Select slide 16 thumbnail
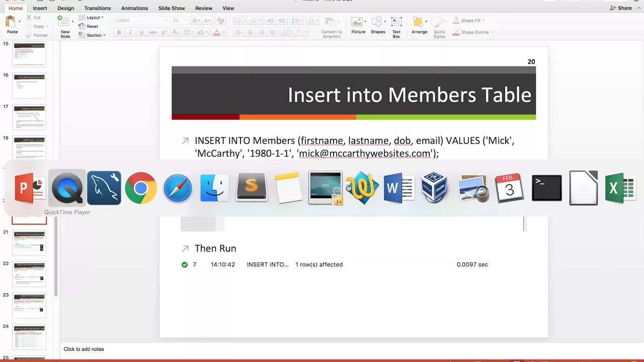This screenshot has height=362, width=644. [x=29, y=85]
